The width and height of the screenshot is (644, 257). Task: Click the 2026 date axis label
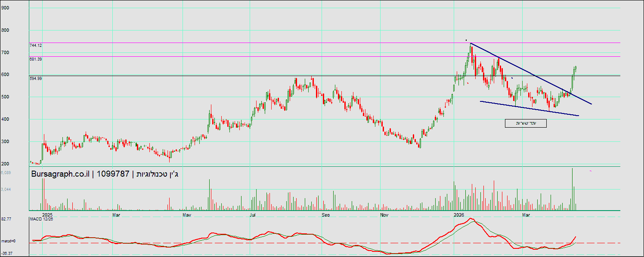[x=459, y=214]
